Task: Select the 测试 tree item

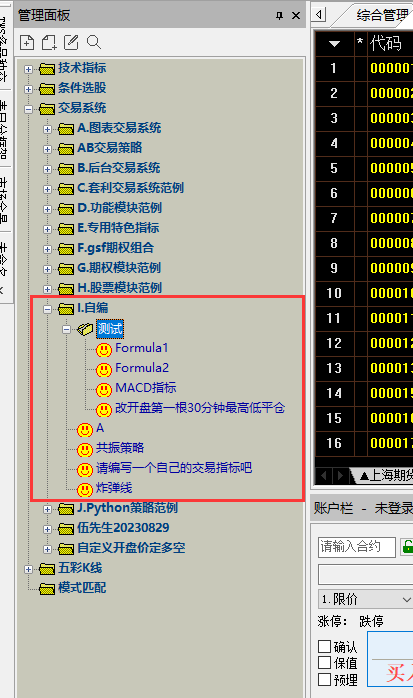Action: click(x=109, y=329)
